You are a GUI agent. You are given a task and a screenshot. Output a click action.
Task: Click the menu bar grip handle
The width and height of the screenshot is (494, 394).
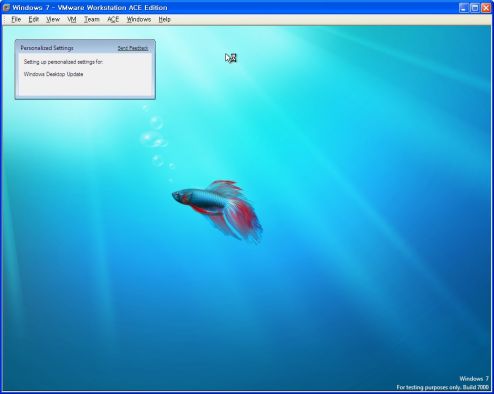(x=5, y=19)
